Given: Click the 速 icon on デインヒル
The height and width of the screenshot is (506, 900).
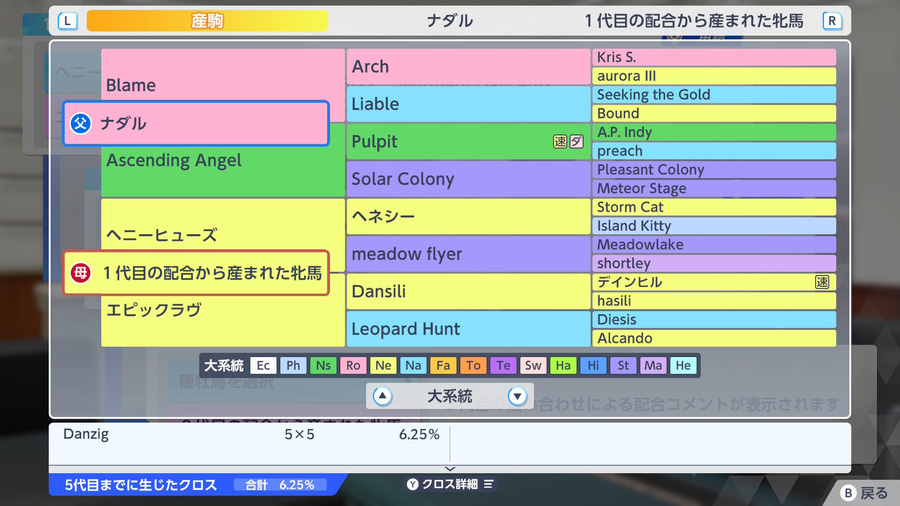Looking at the screenshot, I should 822,282.
